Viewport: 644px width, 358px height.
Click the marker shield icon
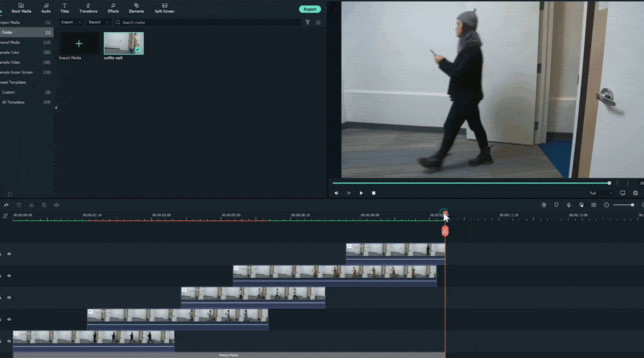(x=556, y=205)
